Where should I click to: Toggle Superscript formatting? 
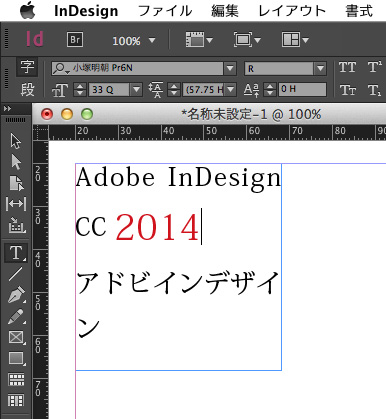point(374,68)
